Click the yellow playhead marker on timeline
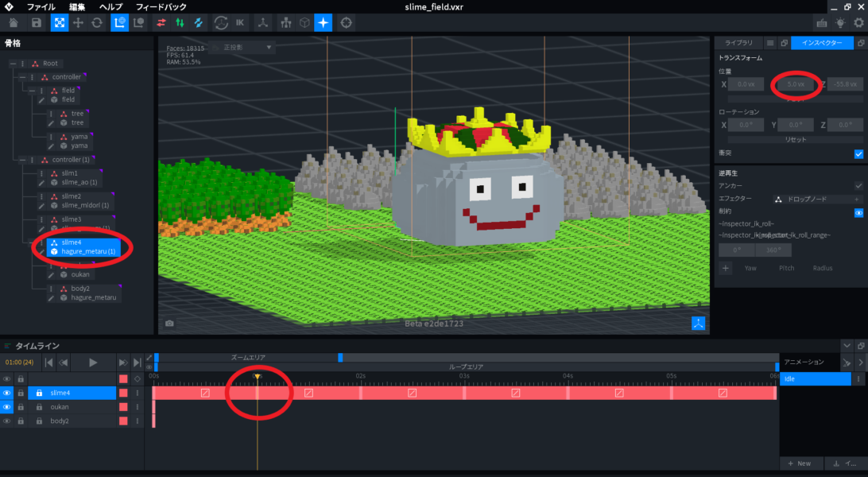The width and height of the screenshot is (868, 477). (258, 377)
